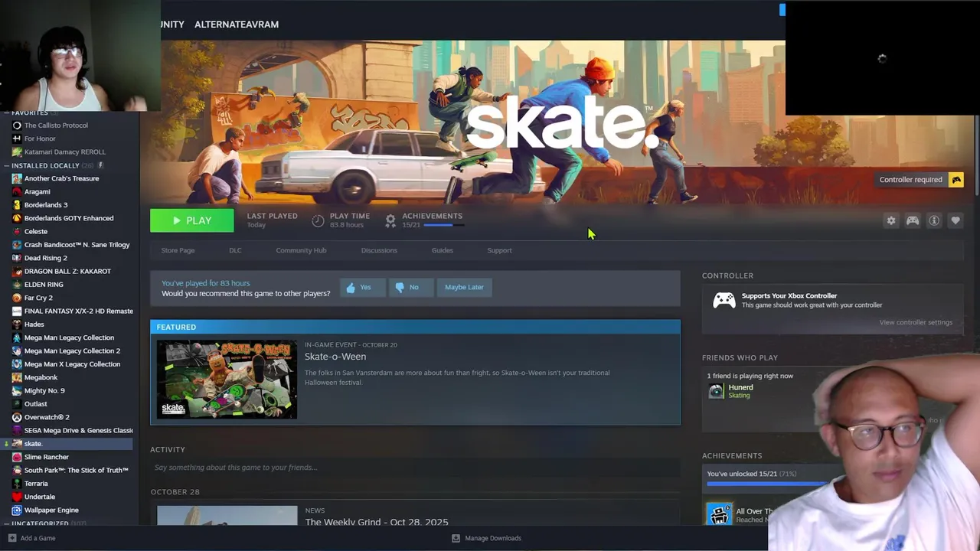Select FINAL FANTASY X/X-2 HD Remaster

tap(79, 311)
